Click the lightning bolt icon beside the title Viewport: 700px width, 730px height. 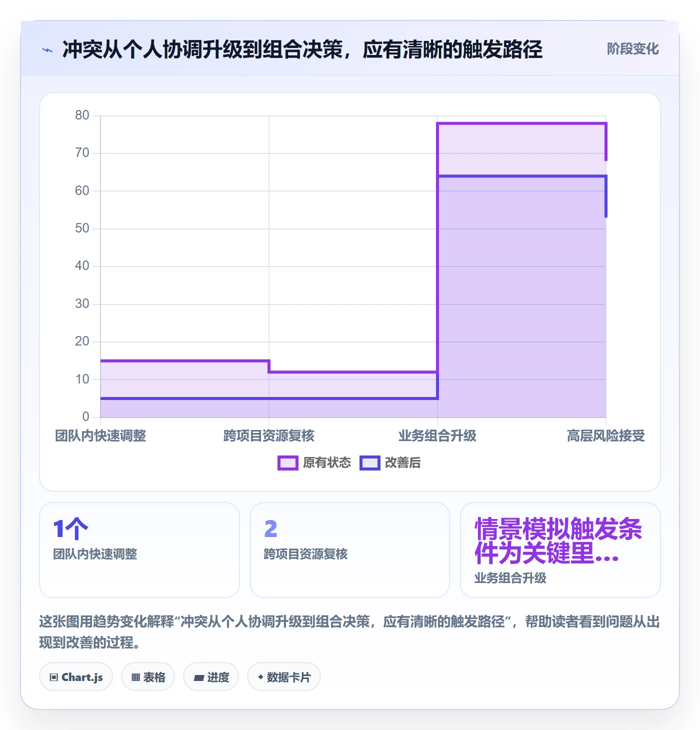point(47,50)
